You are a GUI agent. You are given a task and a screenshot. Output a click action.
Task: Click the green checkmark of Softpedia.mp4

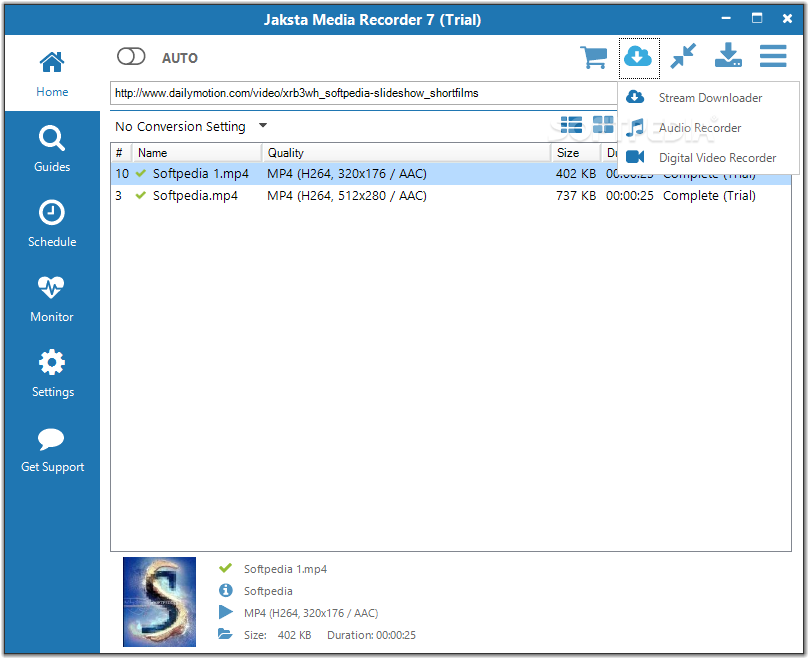click(x=141, y=195)
